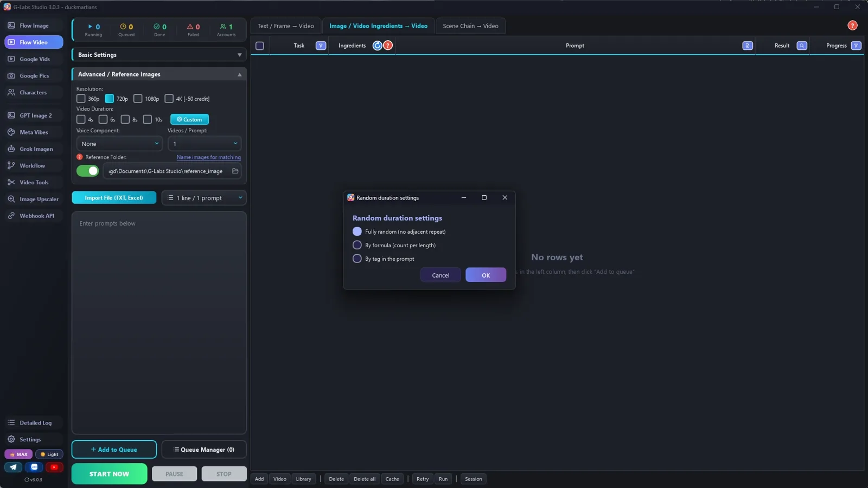This screenshot has height=488, width=868.
Task: Open the Videos / Prompt dropdown
Action: click(x=205, y=144)
